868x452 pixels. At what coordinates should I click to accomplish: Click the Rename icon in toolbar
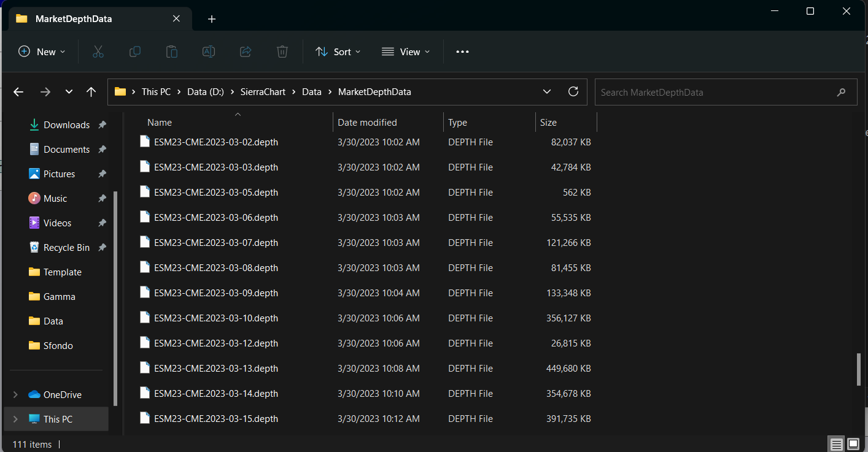[209, 52]
